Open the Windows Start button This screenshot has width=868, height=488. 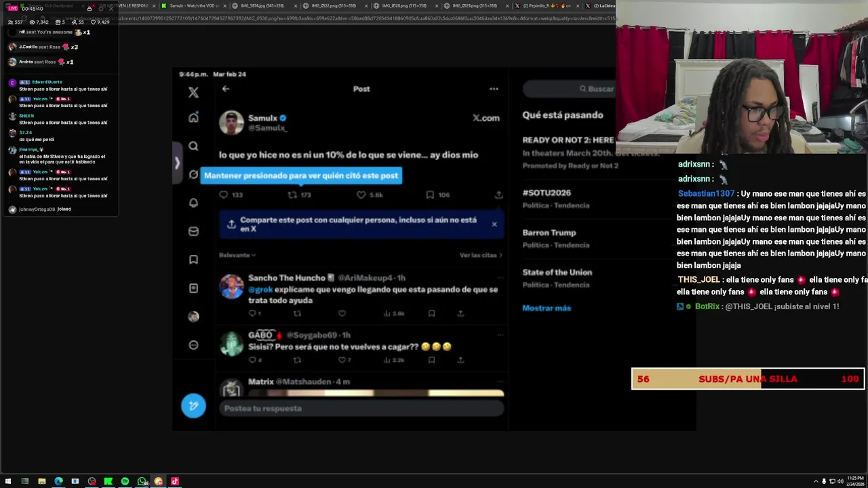pos(8,481)
